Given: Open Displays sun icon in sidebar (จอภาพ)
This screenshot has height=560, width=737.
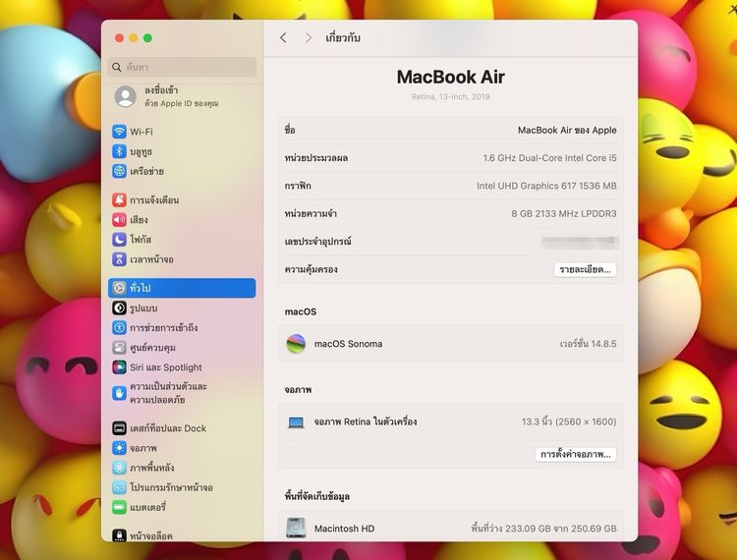Looking at the screenshot, I should [119, 448].
